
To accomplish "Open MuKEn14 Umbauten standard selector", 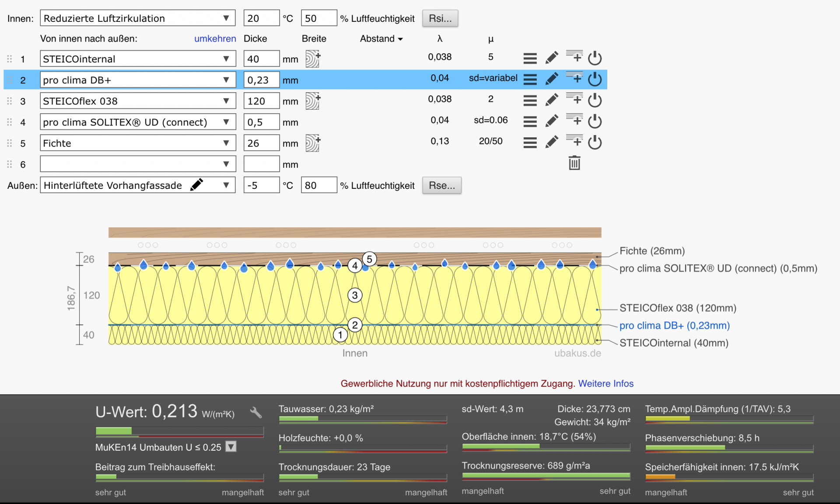I will 231,447.
